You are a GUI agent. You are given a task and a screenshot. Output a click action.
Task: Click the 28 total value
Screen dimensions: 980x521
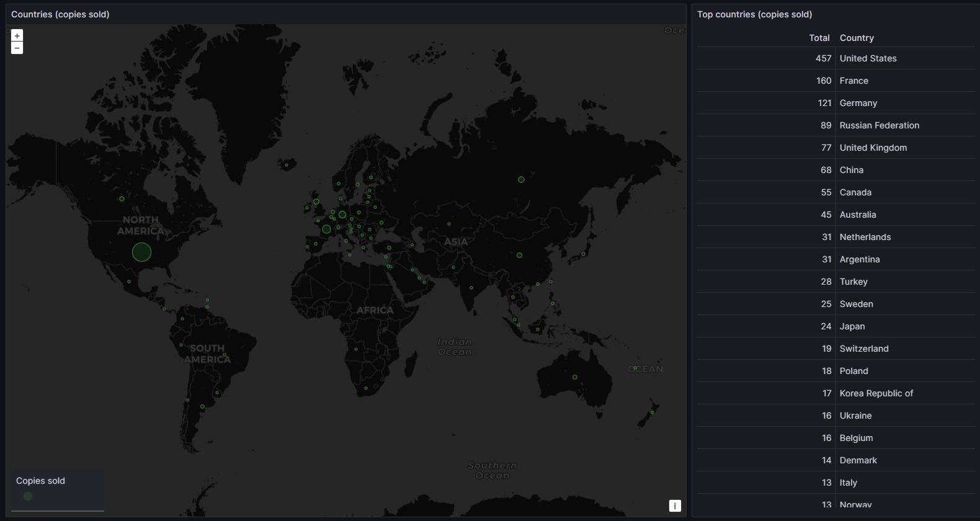(x=826, y=282)
